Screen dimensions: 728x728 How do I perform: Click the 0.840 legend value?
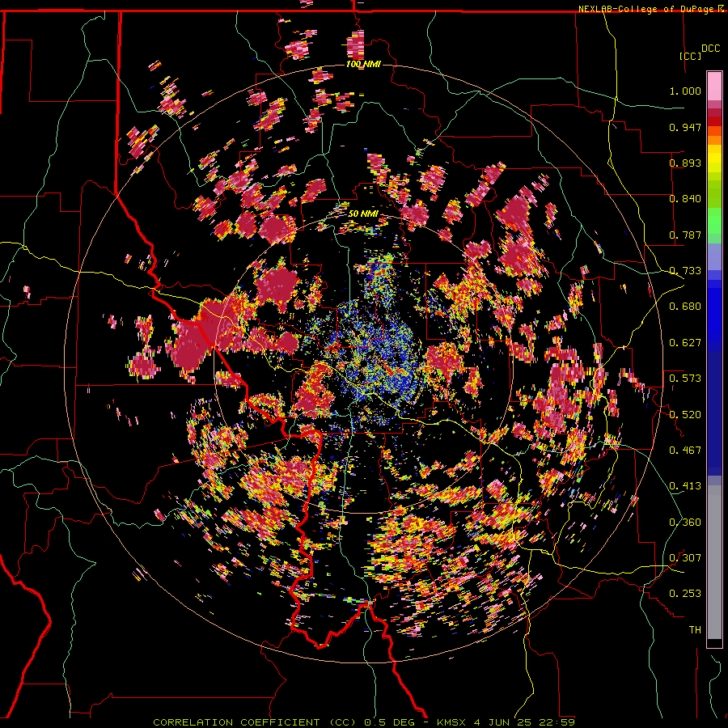click(x=685, y=199)
